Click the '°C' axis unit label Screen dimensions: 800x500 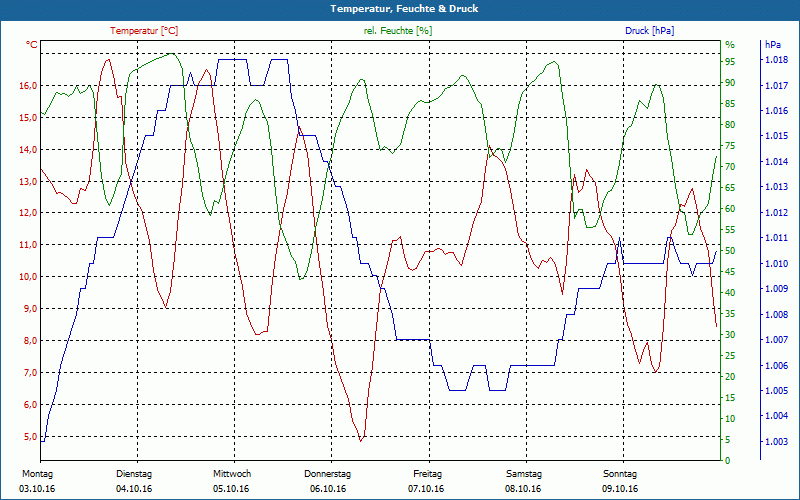(32, 45)
